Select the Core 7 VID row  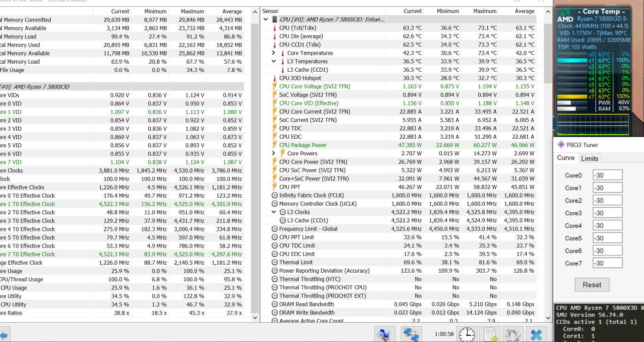pos(121,162)
